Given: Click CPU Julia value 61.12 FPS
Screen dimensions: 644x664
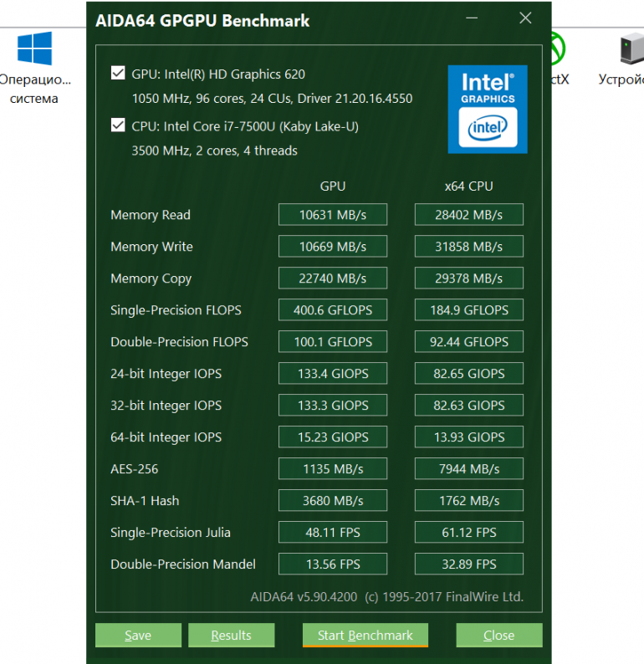Looking at the screenshot, I should point(468,533).
